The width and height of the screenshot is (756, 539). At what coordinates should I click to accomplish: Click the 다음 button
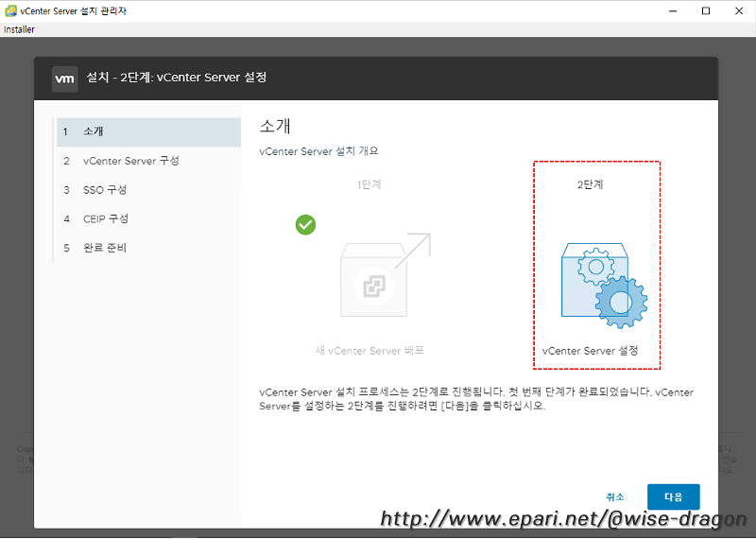click(x=673, y=496)
